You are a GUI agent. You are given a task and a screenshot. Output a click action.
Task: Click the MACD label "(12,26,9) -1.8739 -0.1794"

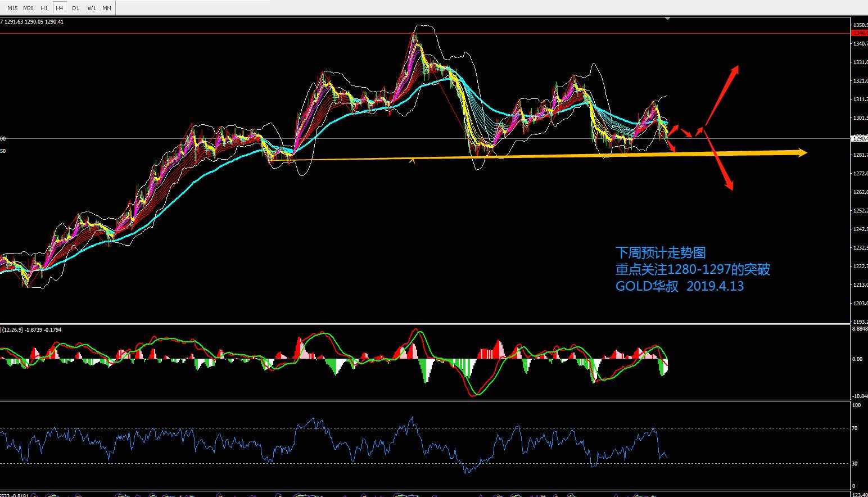click(32, 329)
